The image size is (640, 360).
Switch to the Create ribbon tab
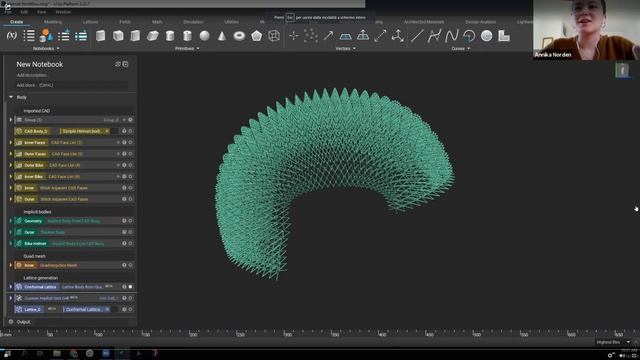[16, 22]
